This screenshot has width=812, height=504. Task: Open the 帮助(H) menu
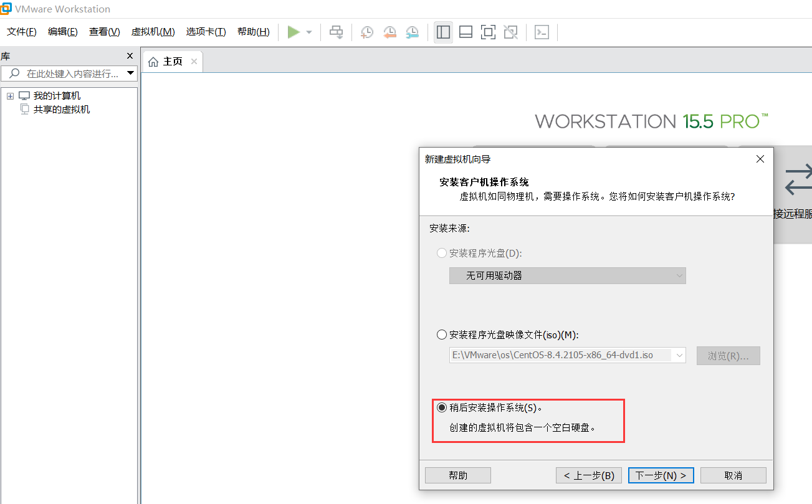tap(254, 32)
